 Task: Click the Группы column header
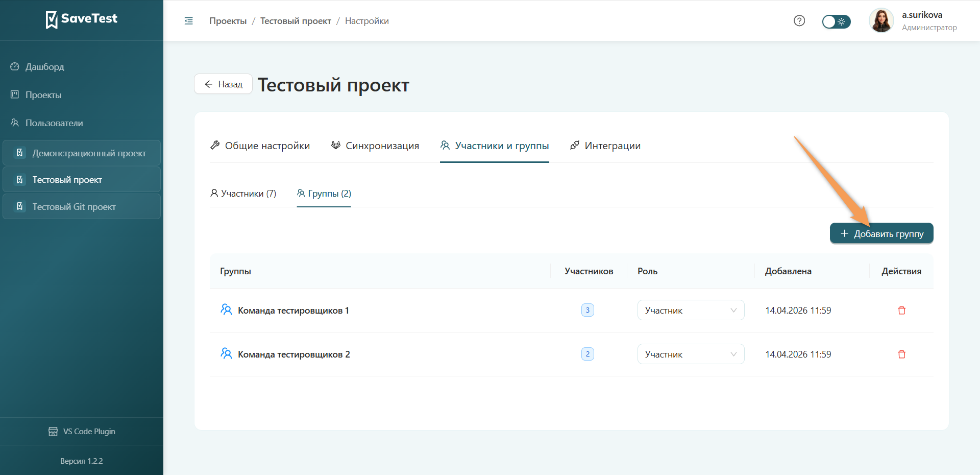pyautogui.click(x=235, y=271)
